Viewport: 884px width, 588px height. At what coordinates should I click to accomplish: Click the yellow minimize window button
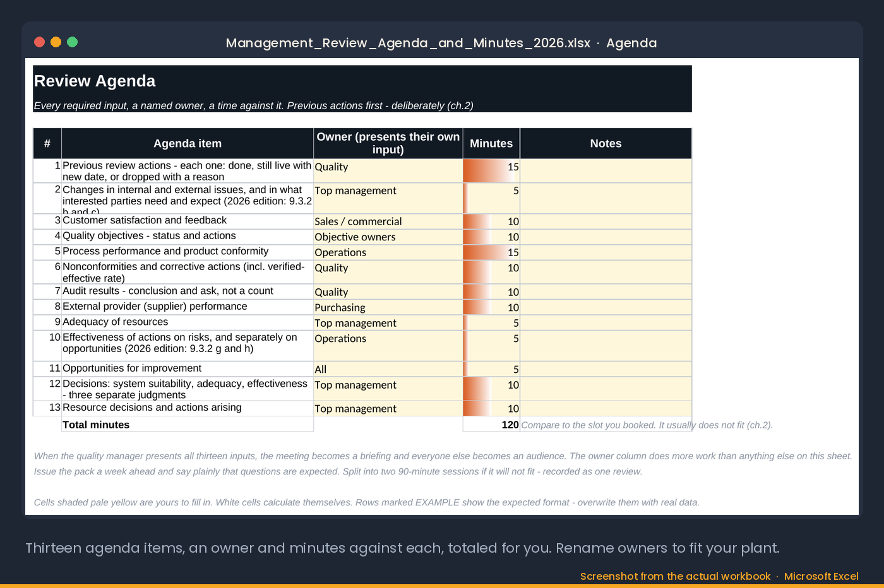56,42
